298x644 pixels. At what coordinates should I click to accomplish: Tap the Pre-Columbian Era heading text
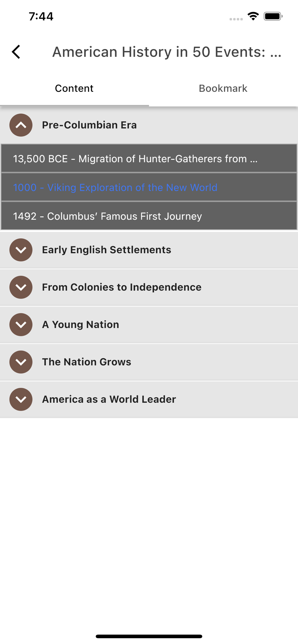coord(89,125)
